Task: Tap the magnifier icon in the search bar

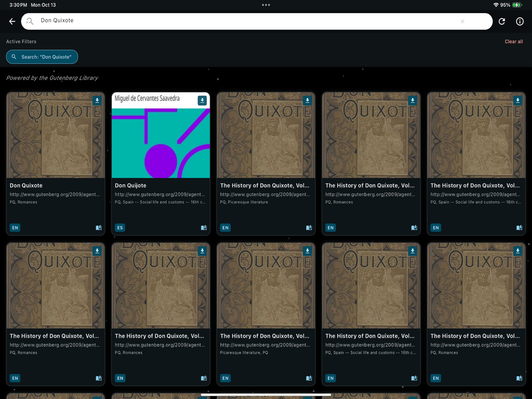Action: point(30,21)
